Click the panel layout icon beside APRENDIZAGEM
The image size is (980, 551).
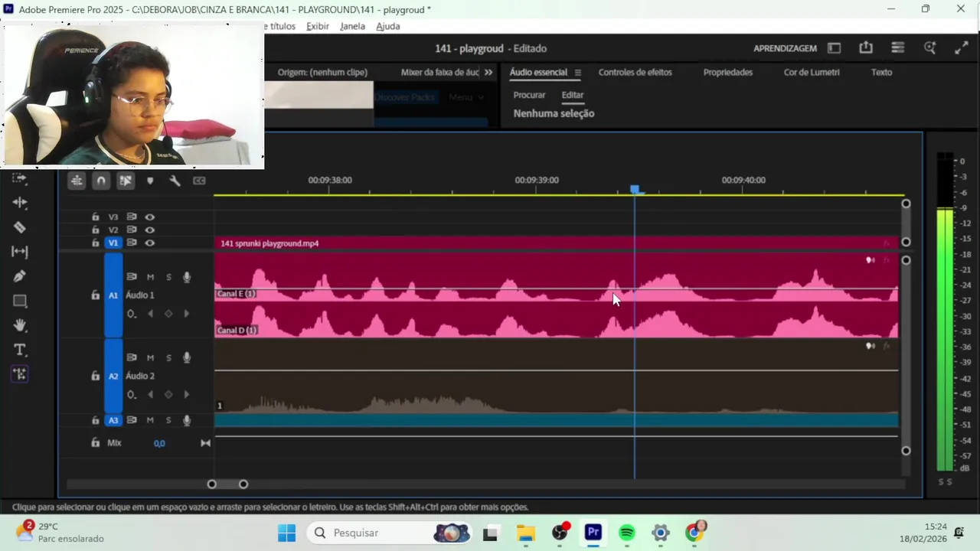click(835, 47)
